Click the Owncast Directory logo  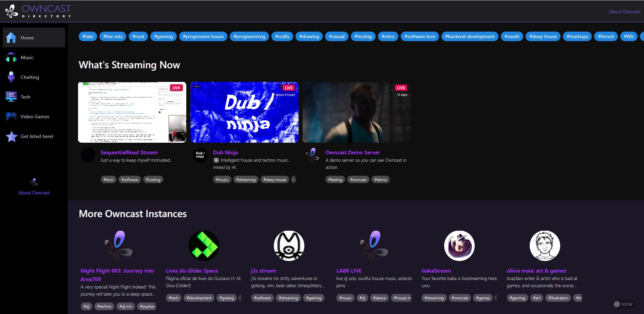tap(38, 11)
